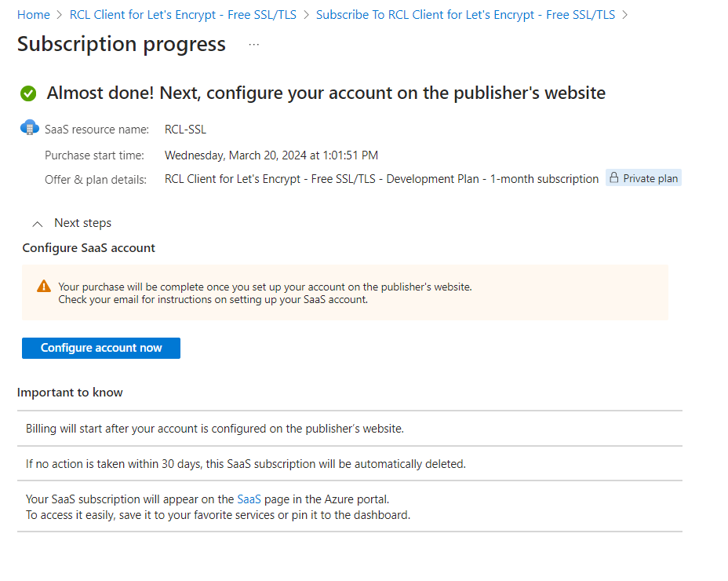Viewport: 728px width, 581px height.
Task: Collapse the Next steps section chevron
Action: click(38, 224)
